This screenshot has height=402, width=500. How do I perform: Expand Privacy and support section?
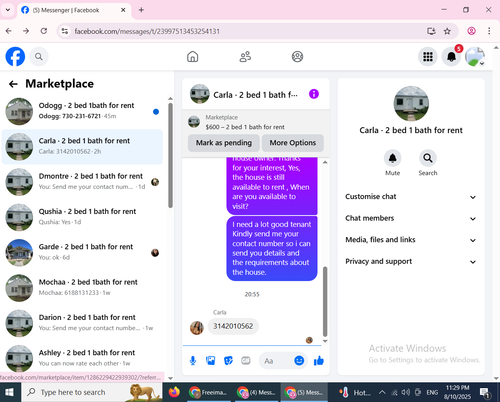pyautogui.click(x=411, y=262)
